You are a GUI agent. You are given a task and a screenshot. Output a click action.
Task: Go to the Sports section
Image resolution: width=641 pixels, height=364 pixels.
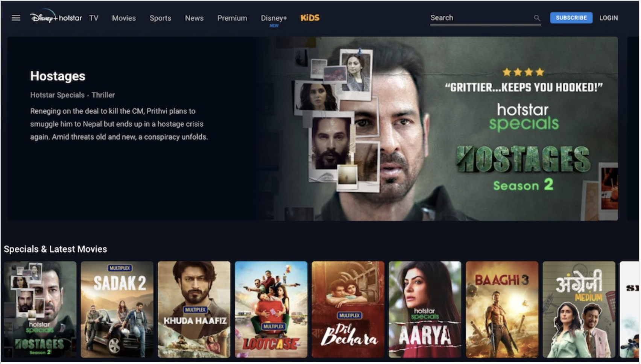tap(160, 18)
